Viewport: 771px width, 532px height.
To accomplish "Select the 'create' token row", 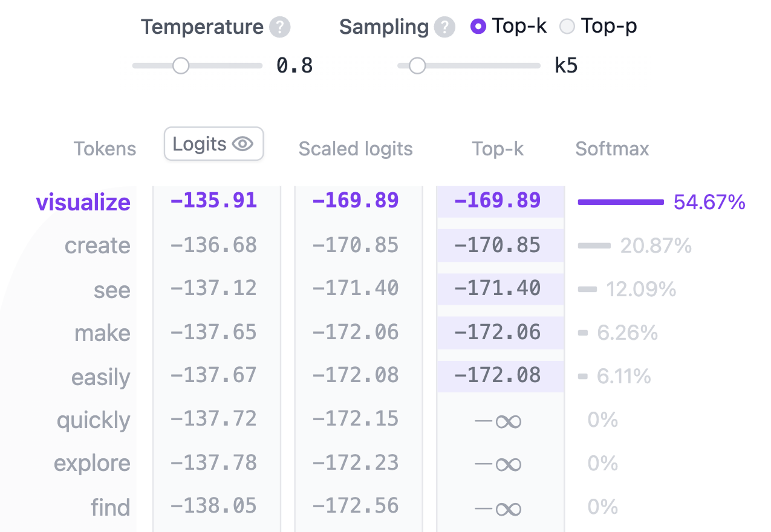I will point(97,245).
